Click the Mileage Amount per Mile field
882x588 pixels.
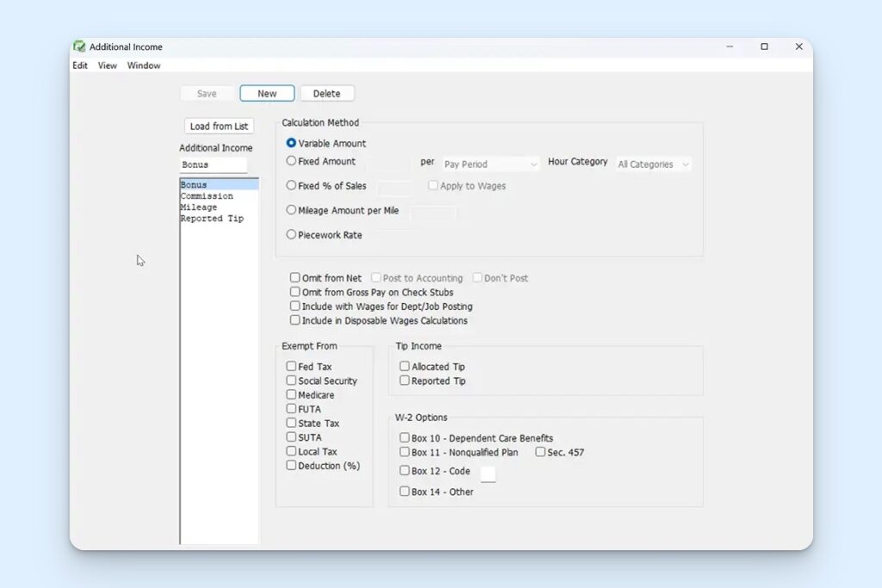click(x=434, y=212)
